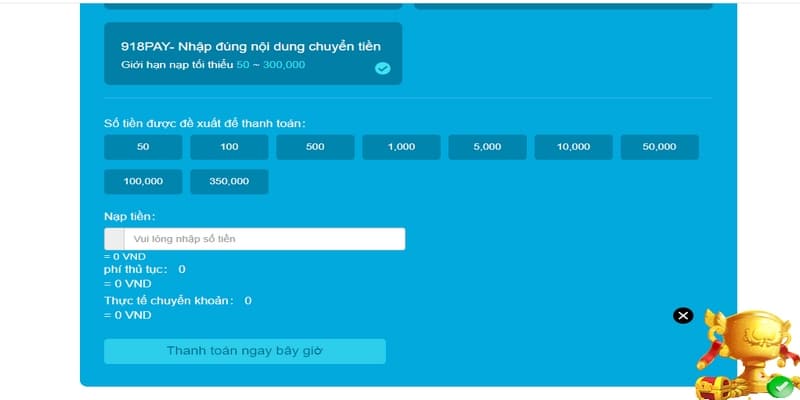
Task: Click the checkmark icon on 918PAY card
Action: (382, 69)
